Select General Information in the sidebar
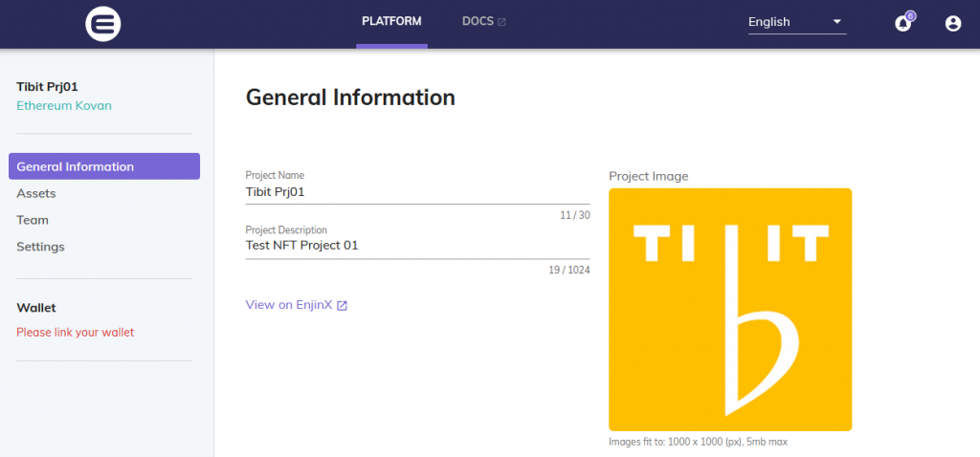Screen dimensions: 980x457 coord(104,166)
